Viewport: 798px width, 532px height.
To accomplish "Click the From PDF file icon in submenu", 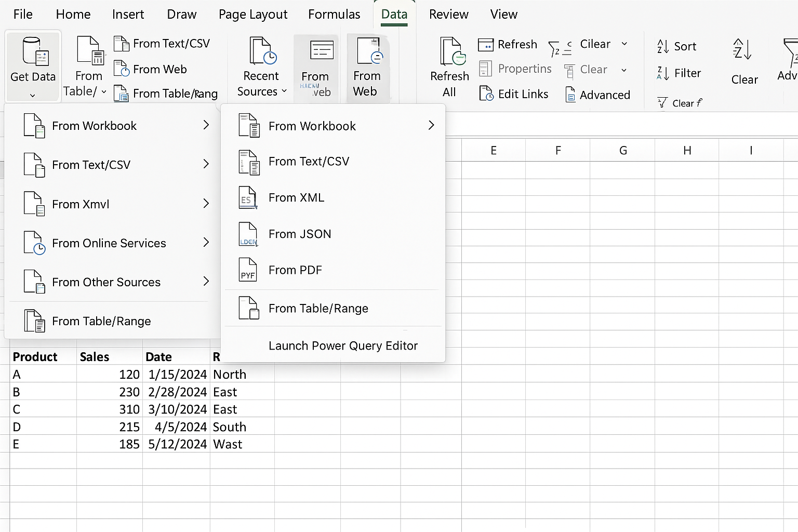I will tap(248, 270).
